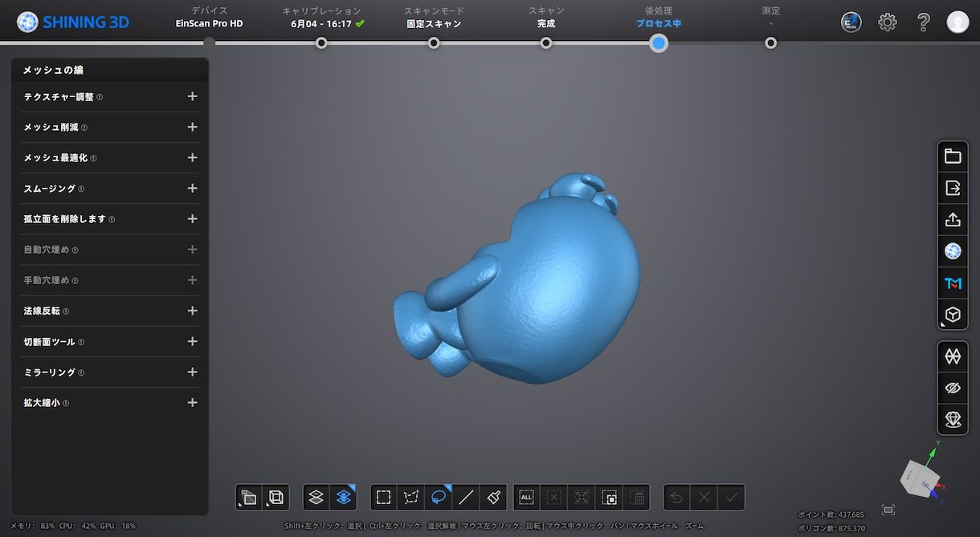The height and width of the screenshot is (537, 980).
Task: Click the SHINING 3D logo
Action: coord(73,22)
